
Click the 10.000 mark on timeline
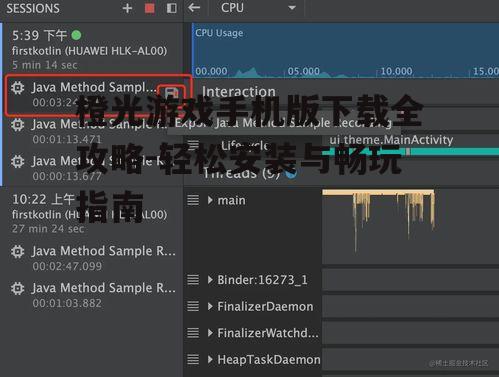click(x=396, y=71)
